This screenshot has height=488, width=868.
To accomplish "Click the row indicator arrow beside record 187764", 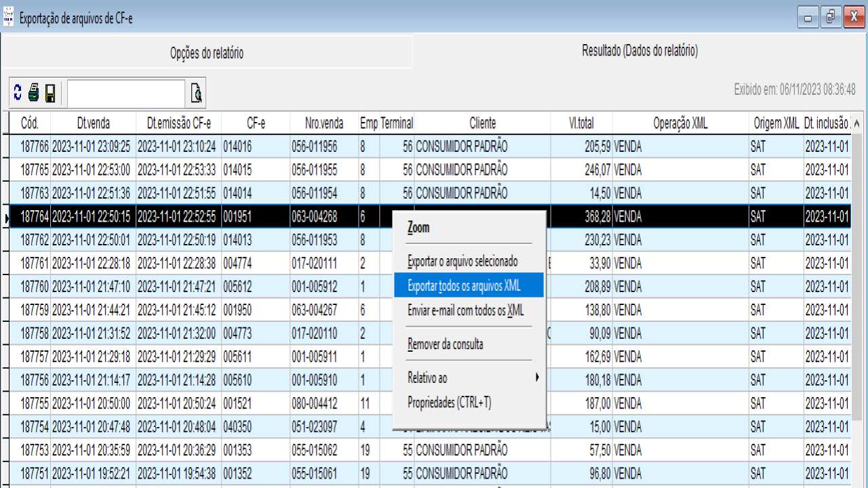I will pos(5,217).
